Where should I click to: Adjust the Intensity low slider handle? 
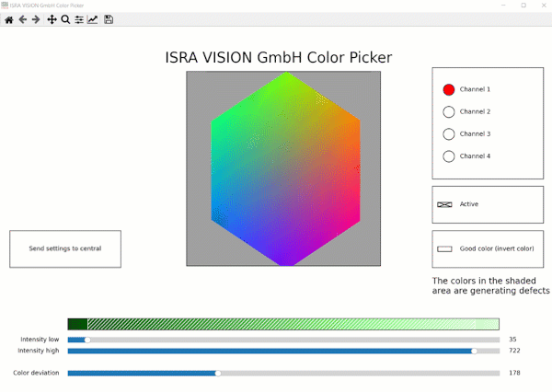87,340
